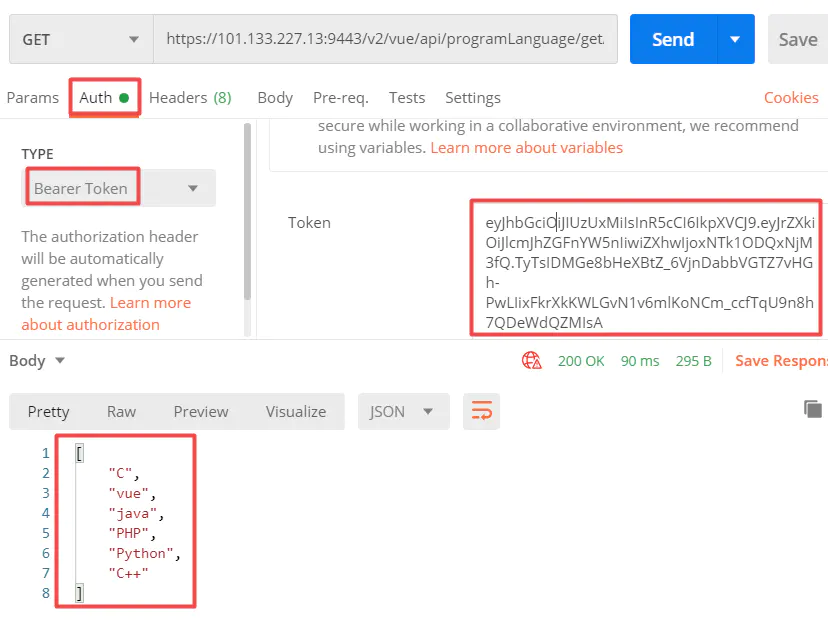Click line number 8 in response
Image resolution: width=828 pixels, height=642 pixels.
point(46,593)
